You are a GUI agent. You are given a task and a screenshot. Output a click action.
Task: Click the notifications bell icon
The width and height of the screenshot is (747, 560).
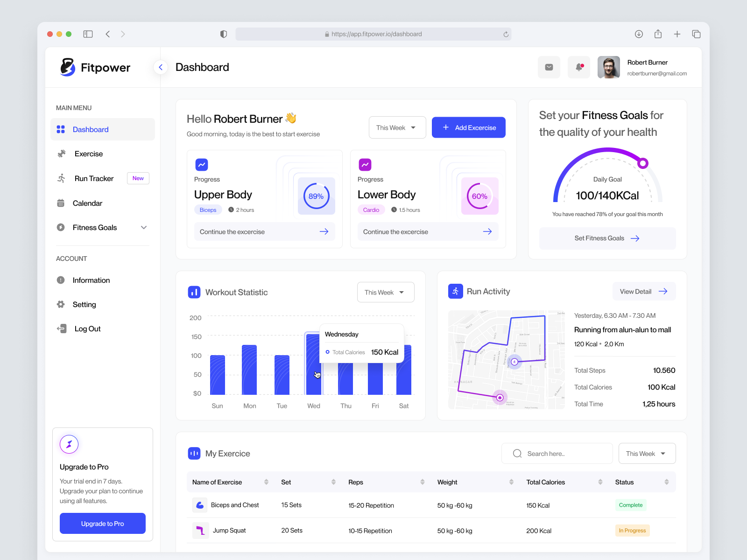578,67
